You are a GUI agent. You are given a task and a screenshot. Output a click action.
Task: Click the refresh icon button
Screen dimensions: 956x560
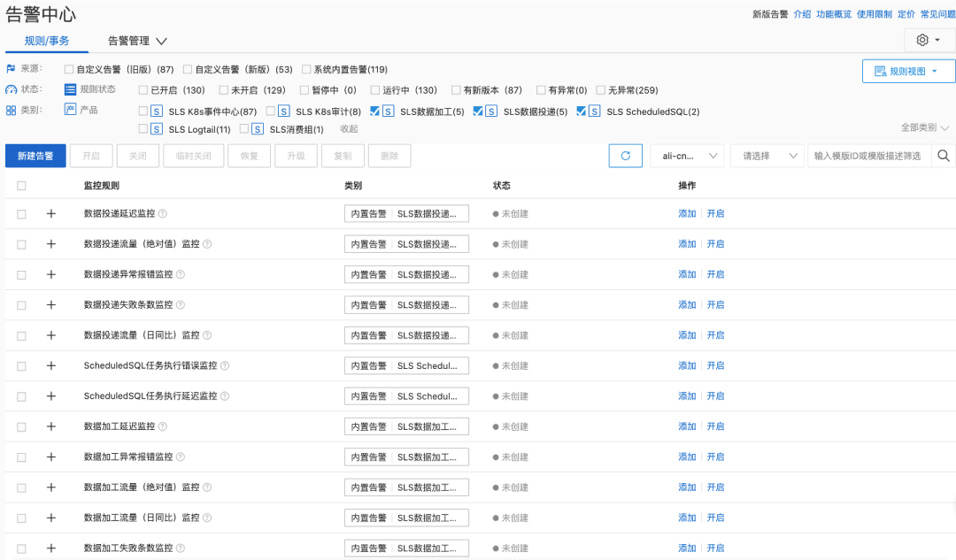[x=625, y=156]
